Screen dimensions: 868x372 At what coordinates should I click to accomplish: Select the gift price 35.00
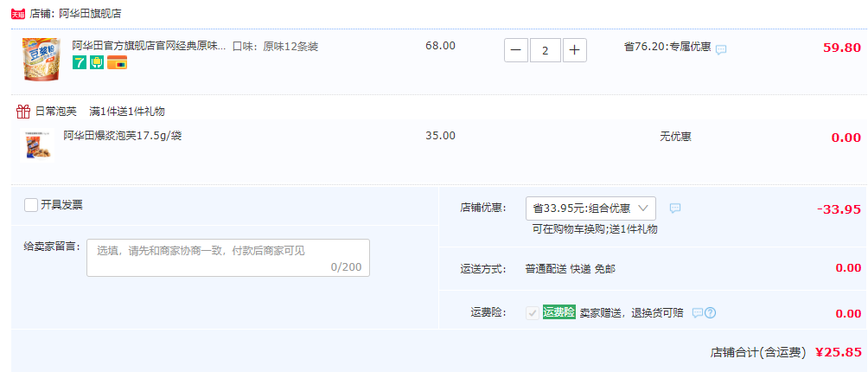[x=441, y=136]
